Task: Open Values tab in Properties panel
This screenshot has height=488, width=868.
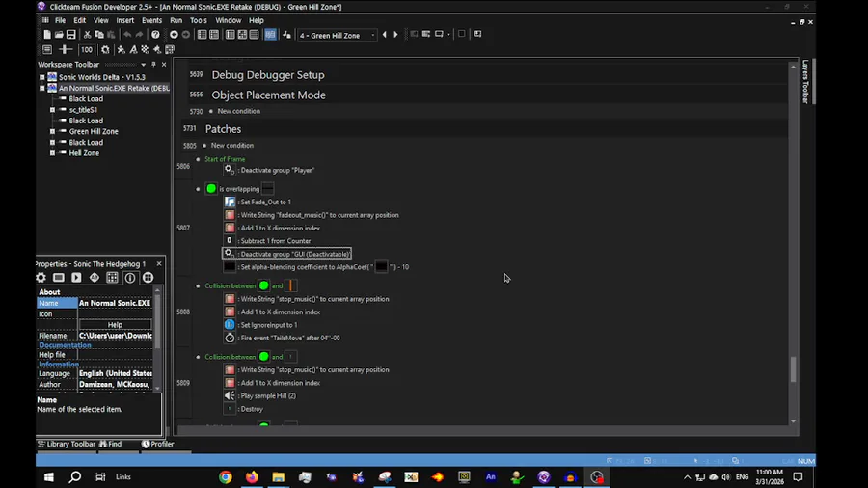Action: pyautogui.click(x=95, y=278)
